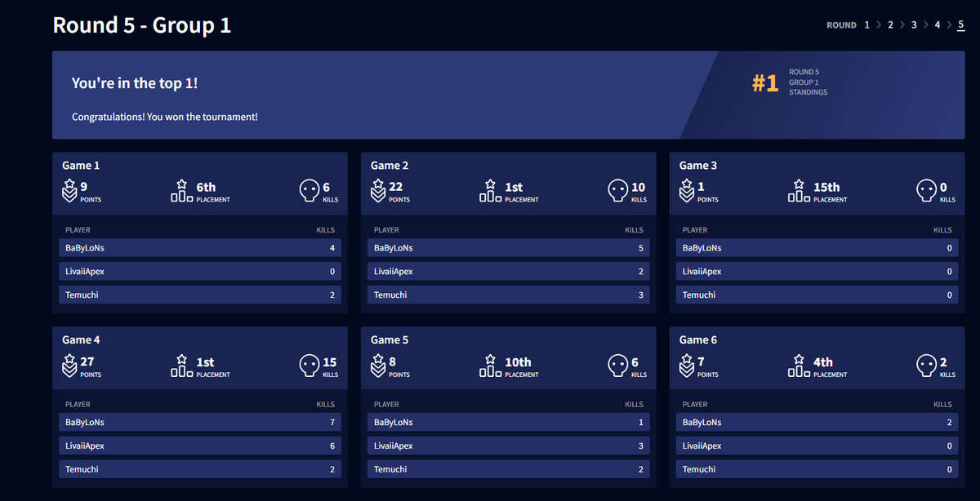Click '27 Points' value in Game 4
This screenshot has width=980, height=501.
91,366
